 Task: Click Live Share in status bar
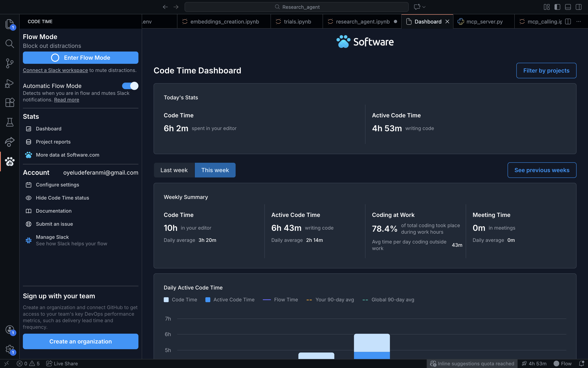pos(62,363)
